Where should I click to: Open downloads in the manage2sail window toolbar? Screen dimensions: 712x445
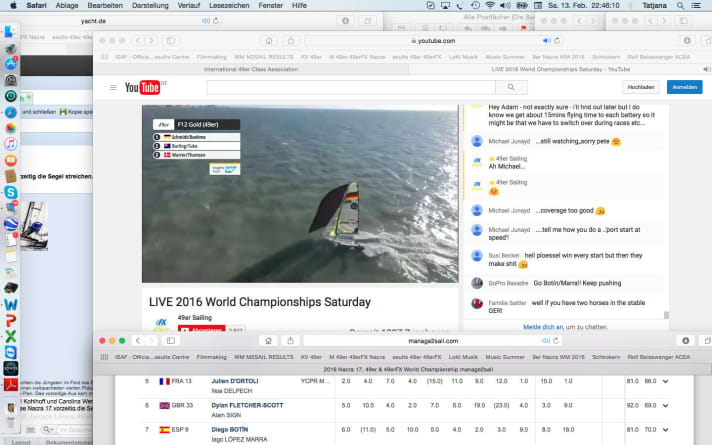[686, 341]
